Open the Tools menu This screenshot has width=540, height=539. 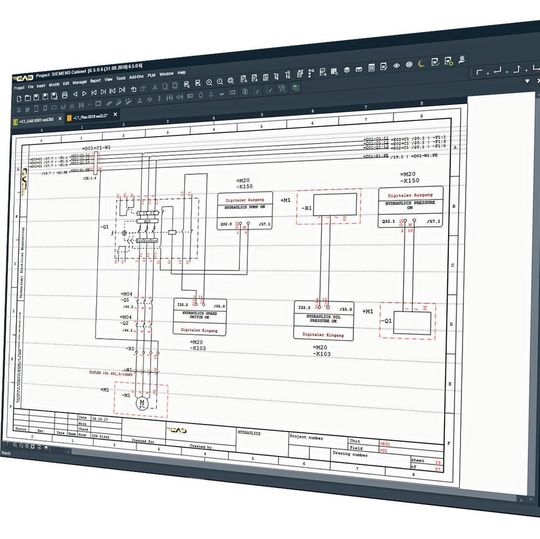[x=121, y=78]
